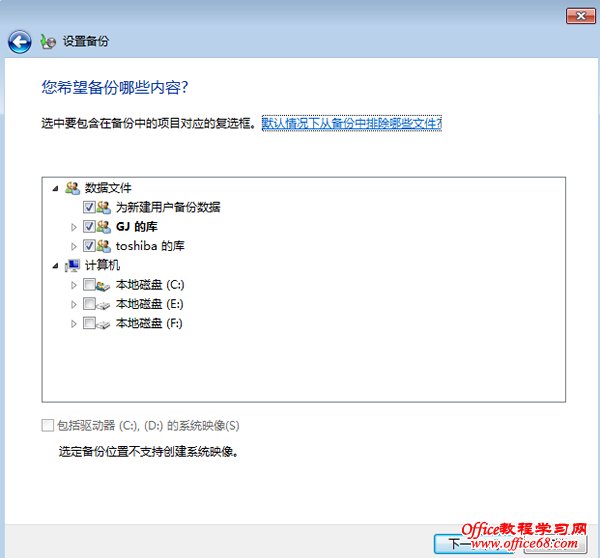
Task: Select the GJ 的库 label
Action: 137,227
